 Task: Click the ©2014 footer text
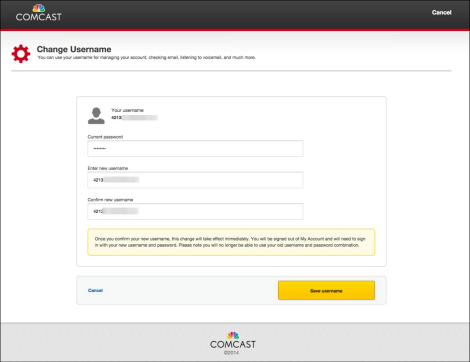coord(231,353)
